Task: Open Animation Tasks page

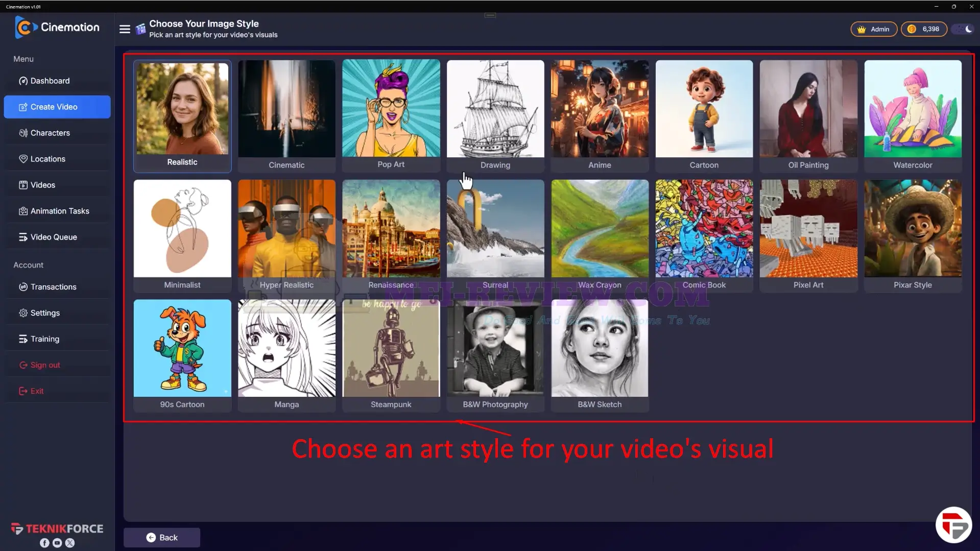Action: (x=57, y=211)
